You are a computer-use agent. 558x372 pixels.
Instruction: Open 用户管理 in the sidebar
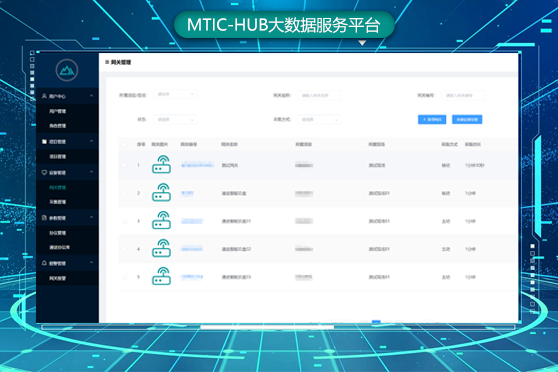58,111
